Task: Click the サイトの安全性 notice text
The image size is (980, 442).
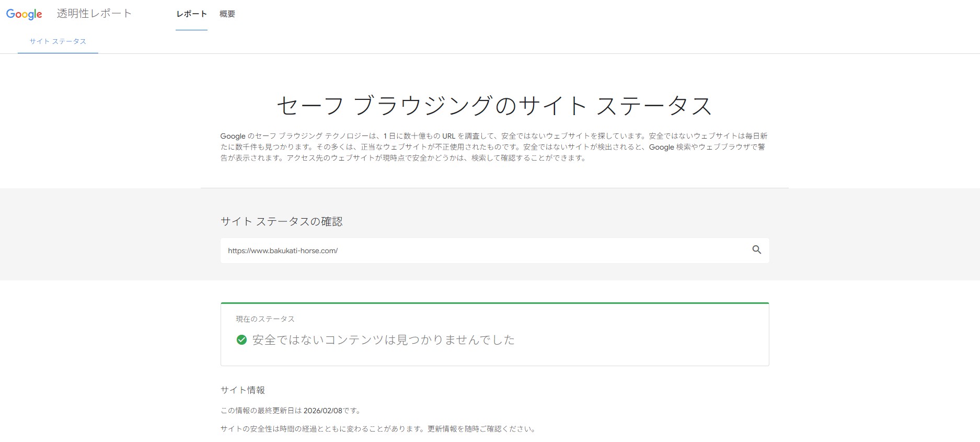Action: [377, 429]
